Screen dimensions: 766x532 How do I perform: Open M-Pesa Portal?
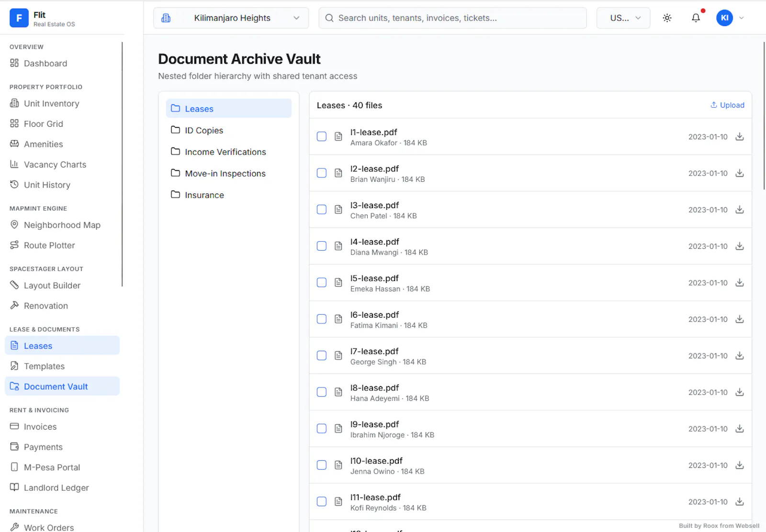coord(62,467)
